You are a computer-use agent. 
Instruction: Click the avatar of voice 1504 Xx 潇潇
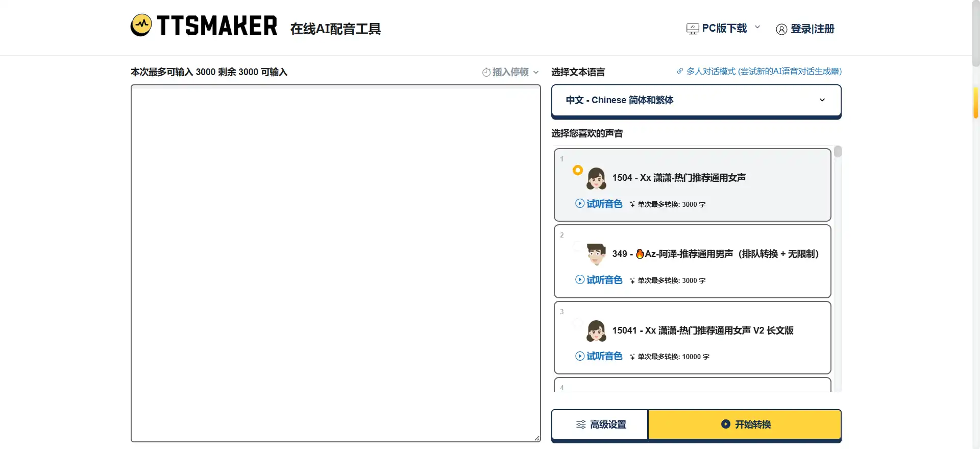tap(596, 178)
